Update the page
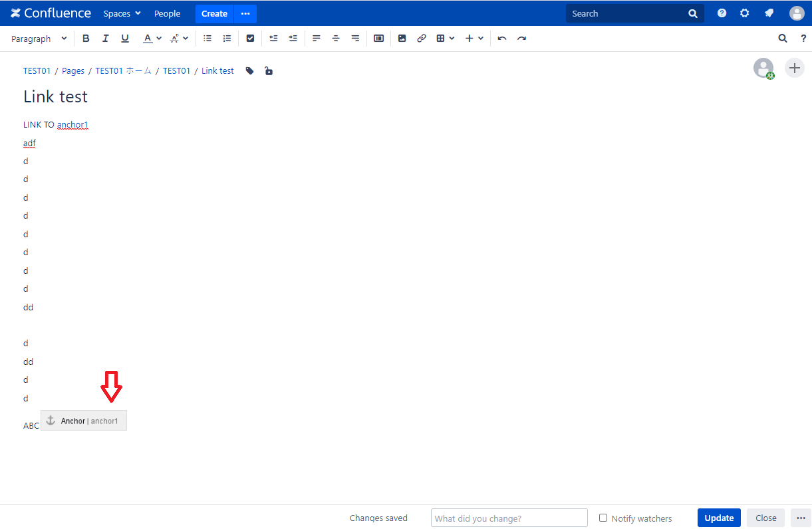 click(719, 518)
